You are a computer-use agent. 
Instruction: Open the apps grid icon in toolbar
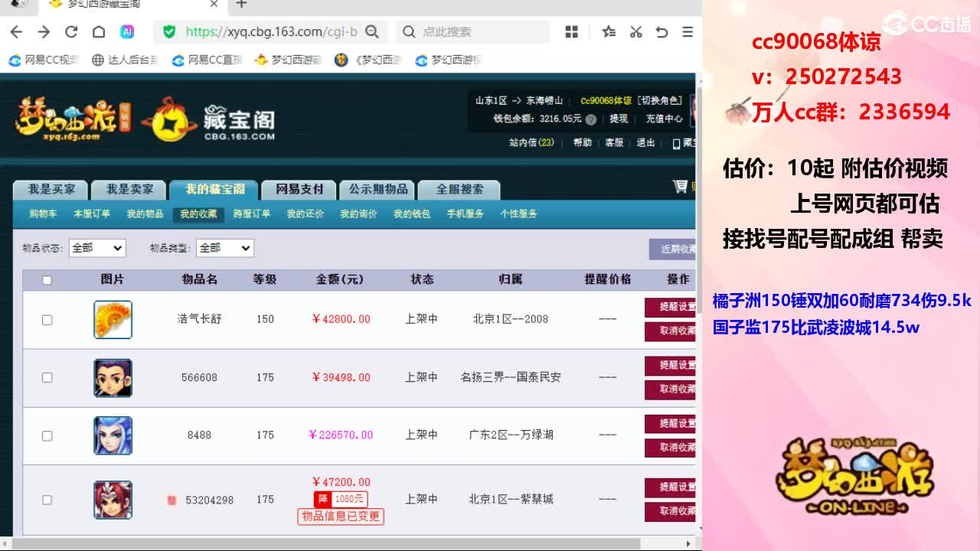571,31
